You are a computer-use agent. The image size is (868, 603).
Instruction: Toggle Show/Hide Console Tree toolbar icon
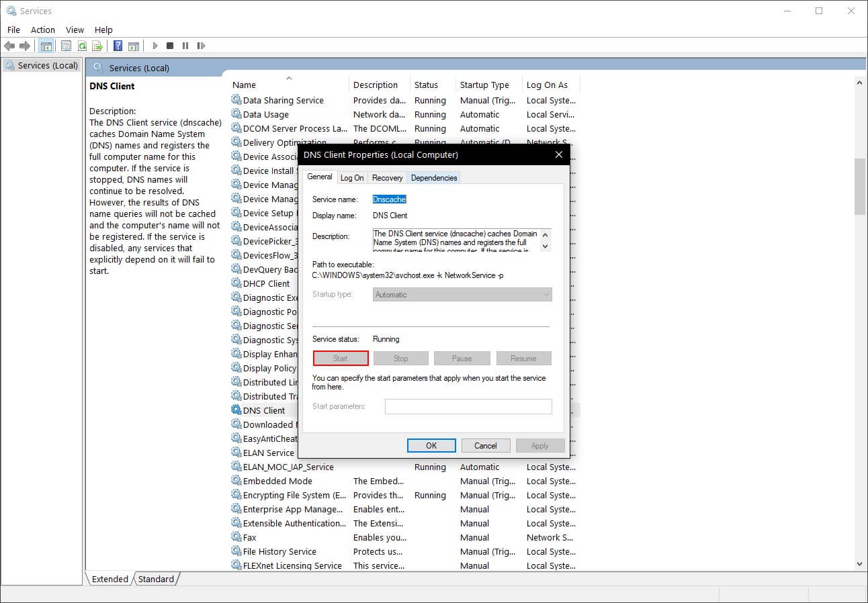pyautogui.click(x=46, y=46)
